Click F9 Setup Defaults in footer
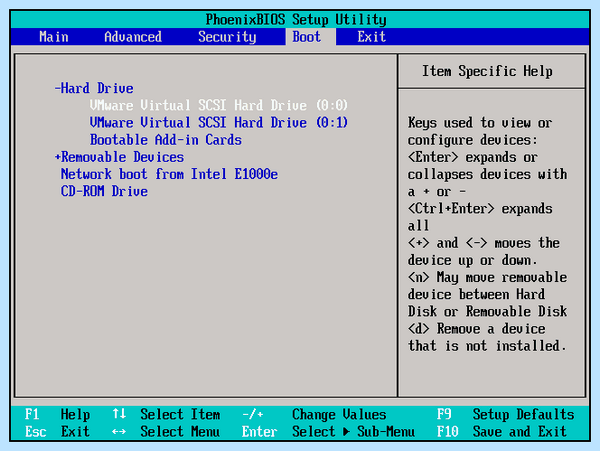The image size is (600, 451). pos(505,414)
